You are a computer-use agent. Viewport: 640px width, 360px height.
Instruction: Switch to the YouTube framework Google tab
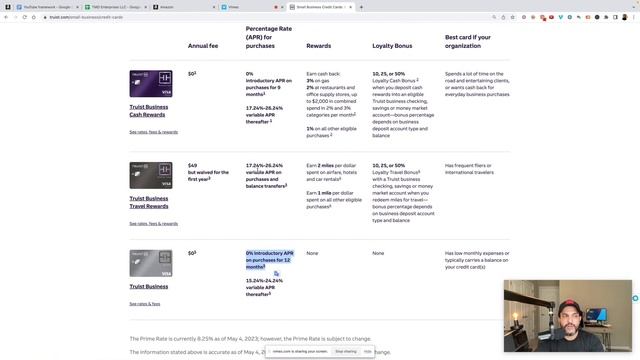tap(47, 7)
